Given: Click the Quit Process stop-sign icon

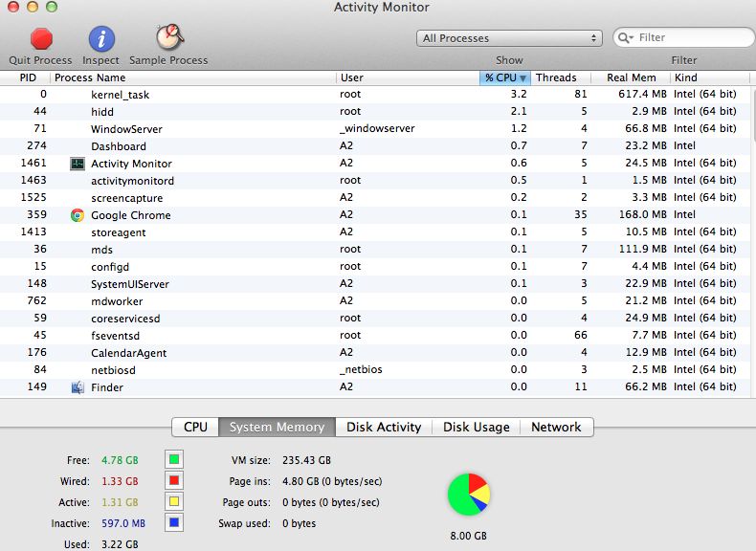Looking at the screenshot, I should [41, 39].
